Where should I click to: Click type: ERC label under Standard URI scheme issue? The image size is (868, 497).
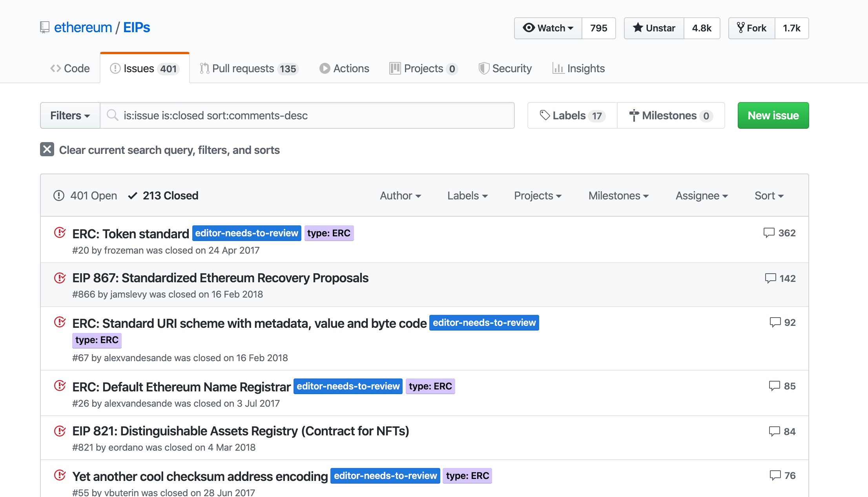[x=97, y=340]
